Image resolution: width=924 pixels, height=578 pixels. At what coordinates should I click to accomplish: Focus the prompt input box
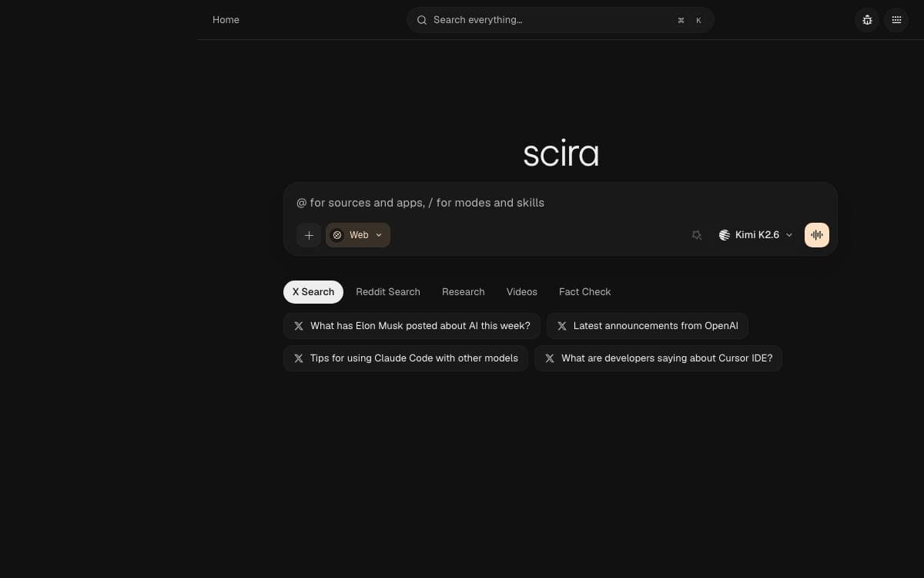[x=561, y=203]
